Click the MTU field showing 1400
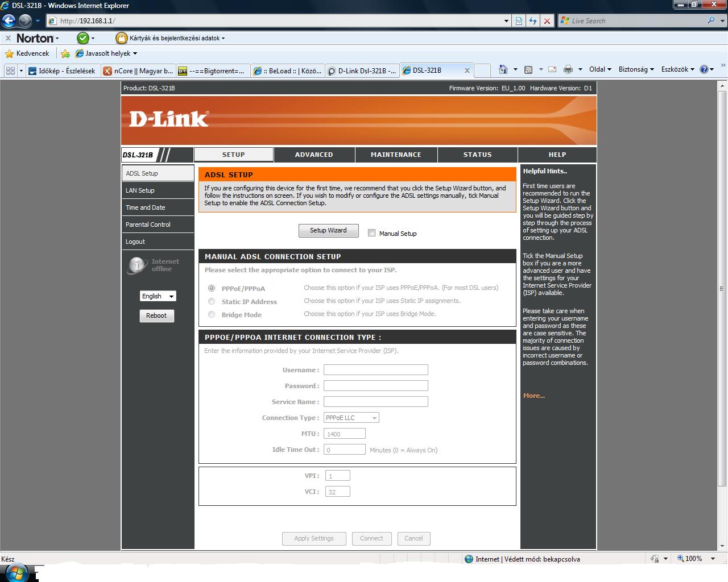 click(x=344, y=434)
